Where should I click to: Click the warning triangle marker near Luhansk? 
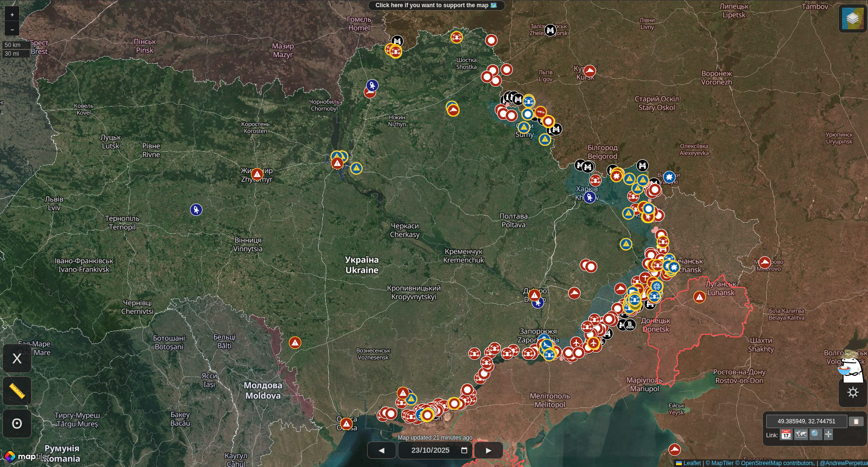tap(700, 297)
